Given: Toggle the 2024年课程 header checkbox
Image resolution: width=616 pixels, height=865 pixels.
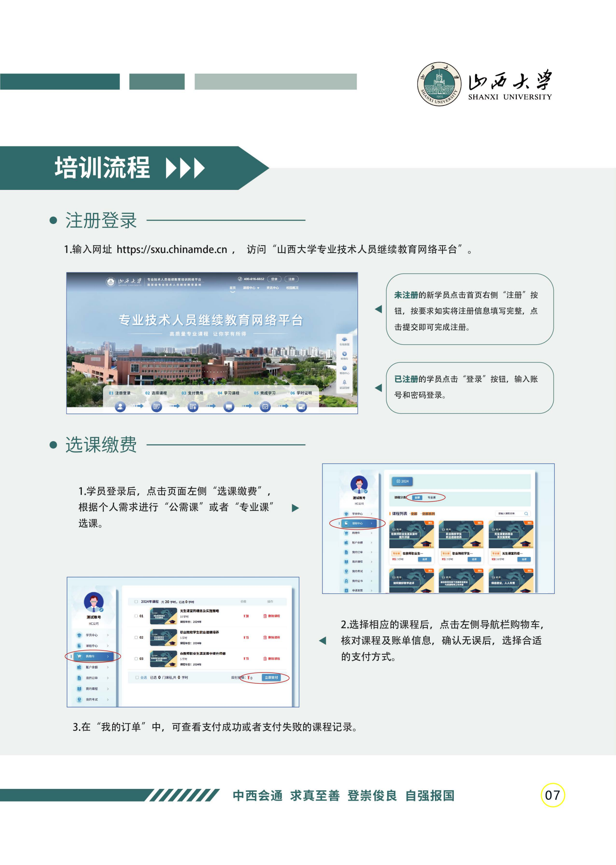Looking at the screenshot, I should click(136, 602).
